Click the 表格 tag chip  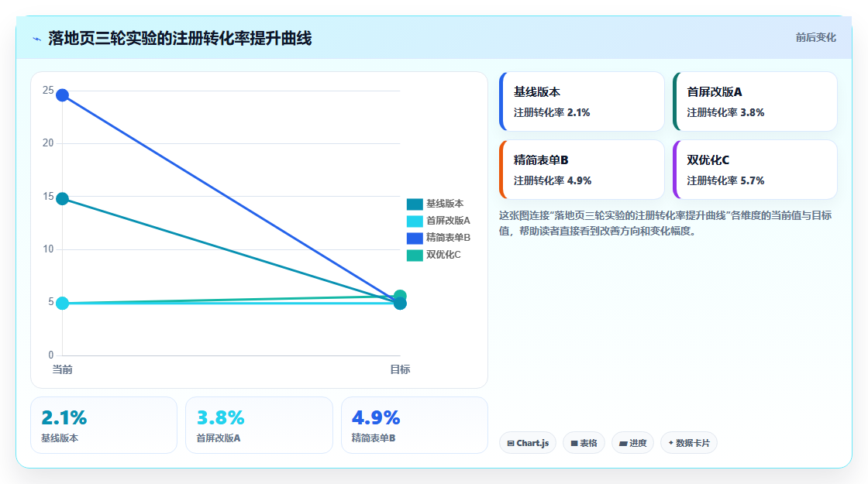pyautogui.click(x=584, y=443)
